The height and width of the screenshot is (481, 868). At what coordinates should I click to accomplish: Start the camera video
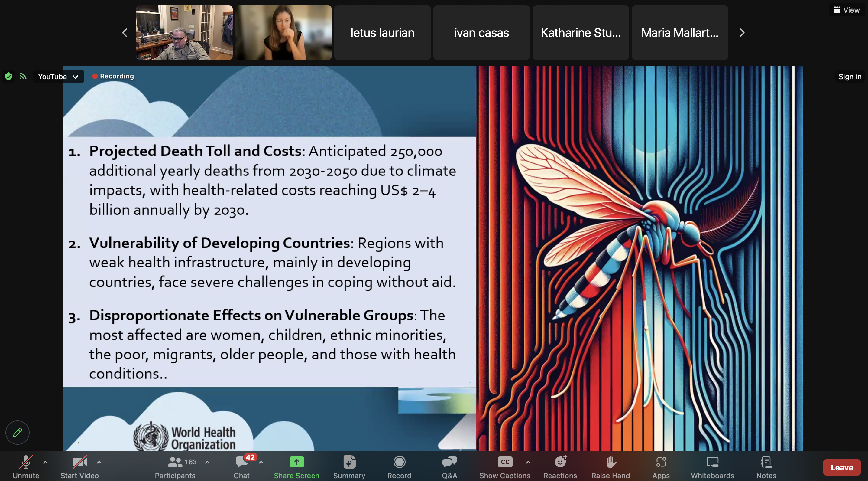[x=79, y=467]
